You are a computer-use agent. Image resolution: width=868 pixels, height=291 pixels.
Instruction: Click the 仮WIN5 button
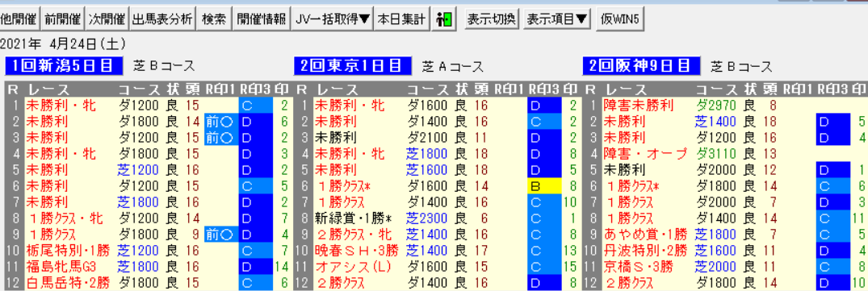620,19
